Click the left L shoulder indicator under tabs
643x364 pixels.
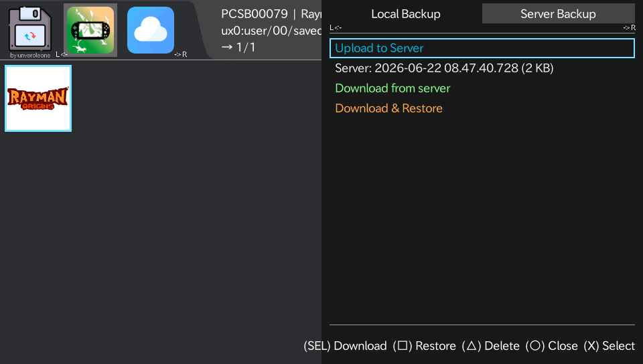[336, 27]
